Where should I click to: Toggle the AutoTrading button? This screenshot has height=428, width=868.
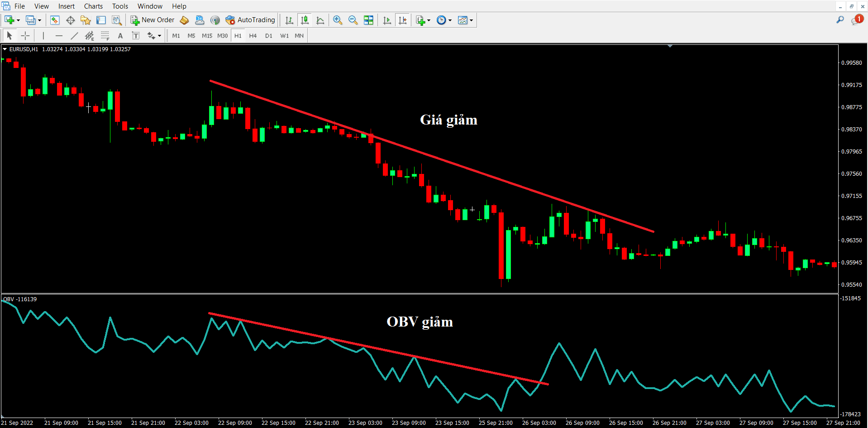[x=250, y=20]
